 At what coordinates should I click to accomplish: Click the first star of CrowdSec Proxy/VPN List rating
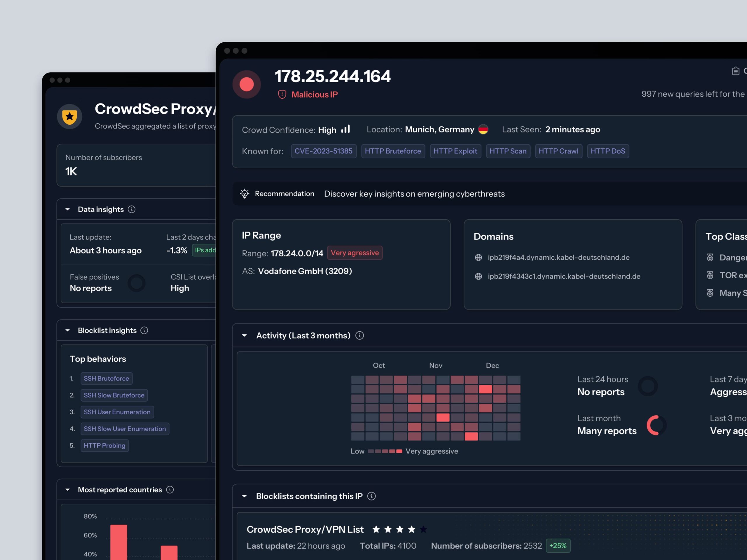376,529
